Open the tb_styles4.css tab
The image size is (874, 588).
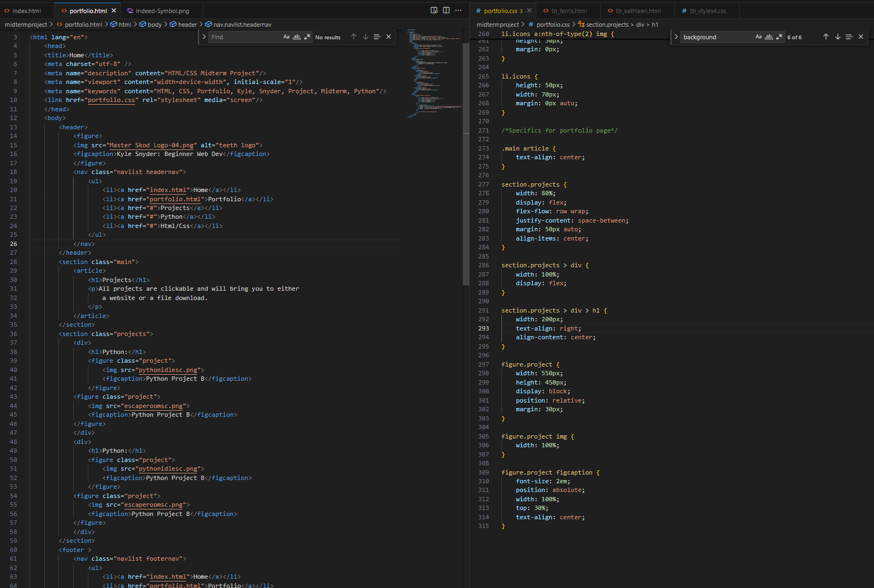point(707,11)
